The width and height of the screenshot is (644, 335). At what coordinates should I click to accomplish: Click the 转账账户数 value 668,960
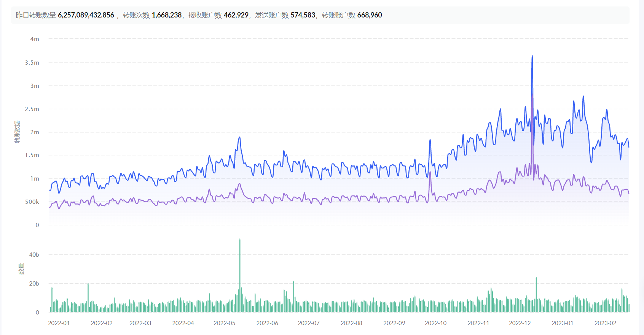[370, 15]
